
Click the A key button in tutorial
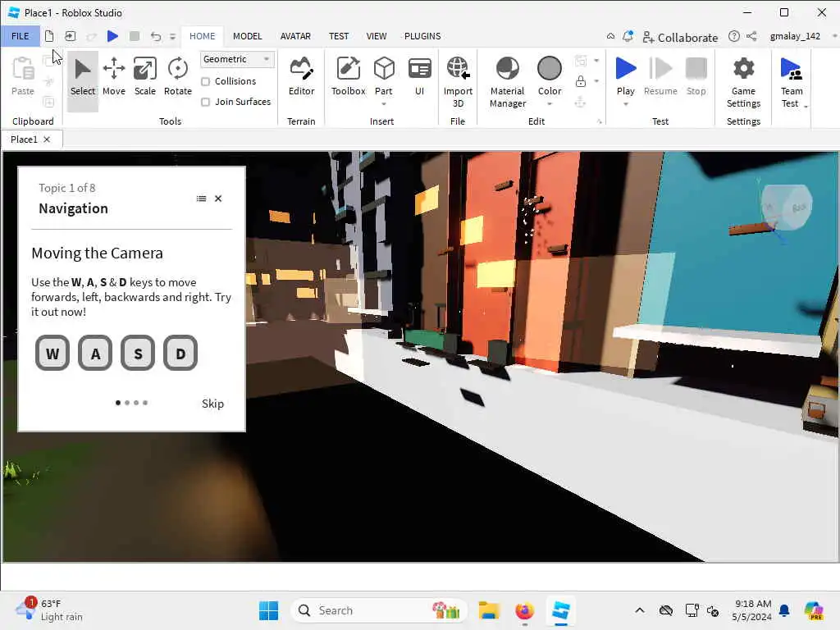pos(95,353)
